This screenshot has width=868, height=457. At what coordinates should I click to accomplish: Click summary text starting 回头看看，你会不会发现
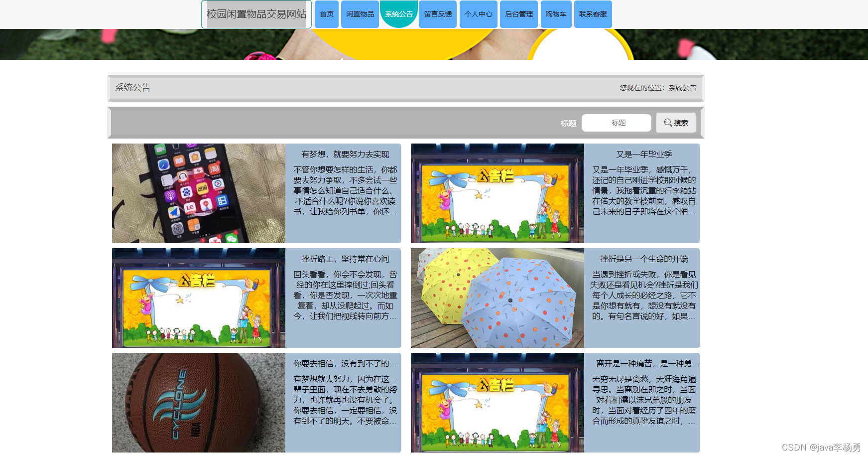pos(345,296)
